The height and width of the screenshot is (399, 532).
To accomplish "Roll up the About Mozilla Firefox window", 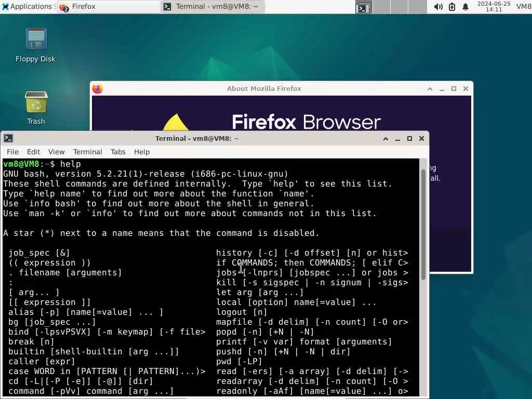I will click(430, 89).
